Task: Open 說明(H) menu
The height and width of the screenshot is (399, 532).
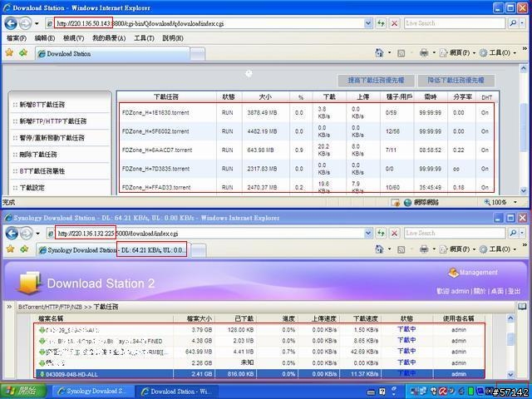Action: click(173, 38)
